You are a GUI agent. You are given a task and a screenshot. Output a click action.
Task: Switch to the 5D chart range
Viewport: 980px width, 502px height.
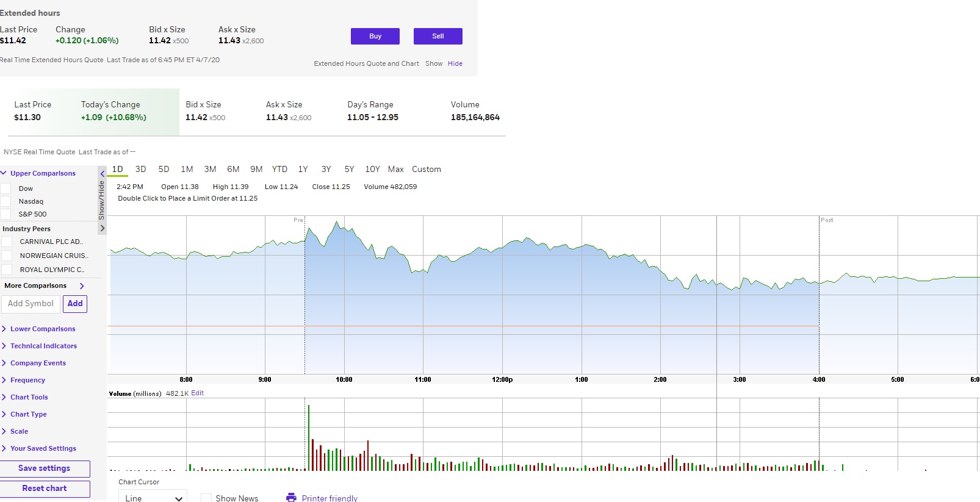click(164, 170)
